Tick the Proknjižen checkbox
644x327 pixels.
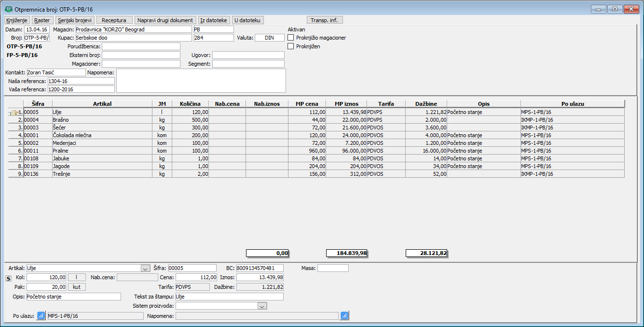[x=291, y=46]
